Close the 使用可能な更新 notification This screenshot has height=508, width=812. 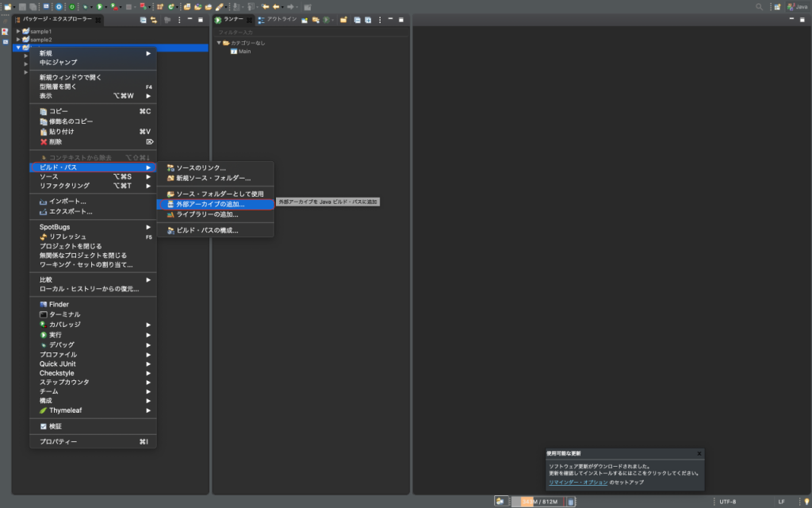[699, 453]
